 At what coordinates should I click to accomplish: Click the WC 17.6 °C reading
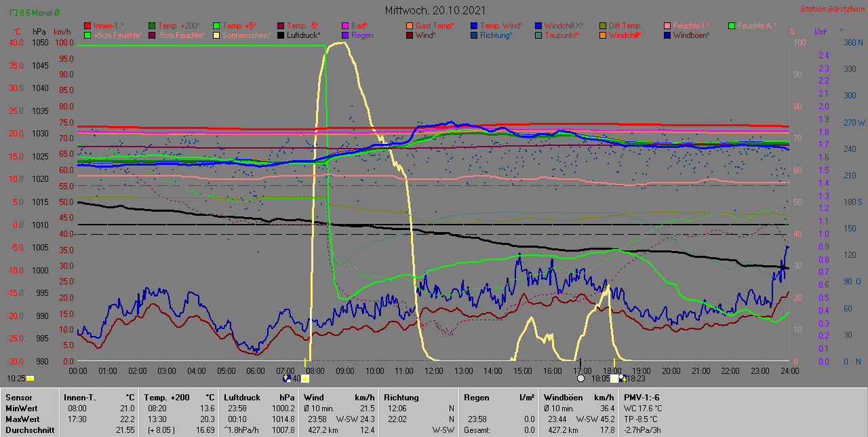tap(642, 408)
